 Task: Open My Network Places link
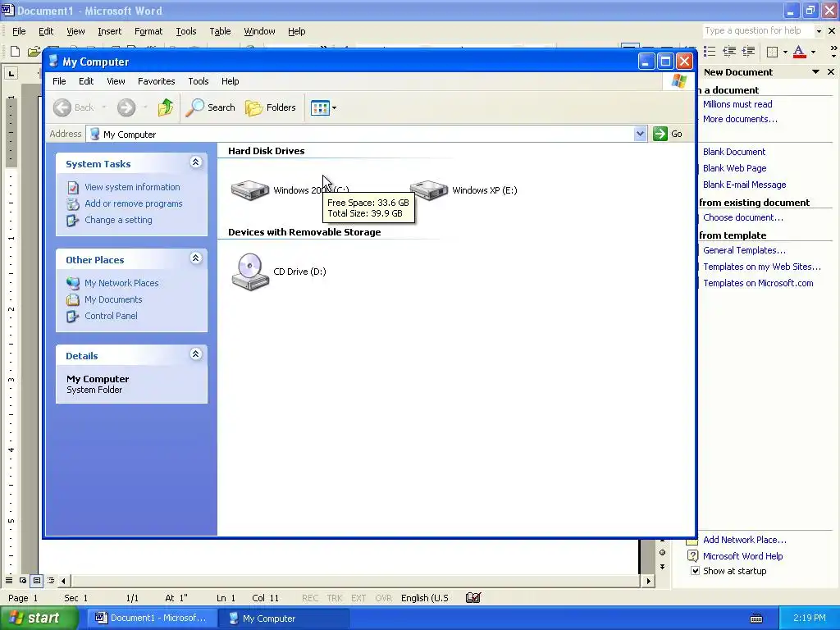pos(121,283)
